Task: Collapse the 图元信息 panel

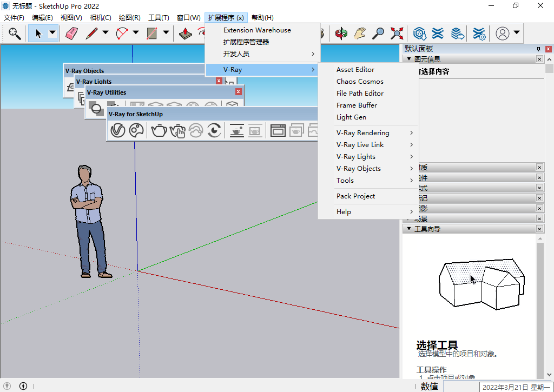Action: coord(409,59)
